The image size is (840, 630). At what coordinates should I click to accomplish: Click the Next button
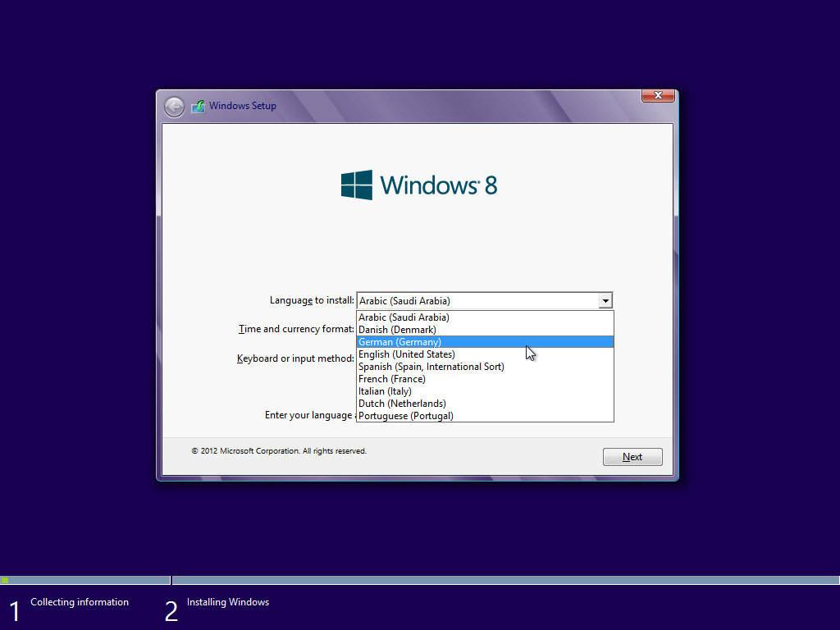[x=632, y=457]
